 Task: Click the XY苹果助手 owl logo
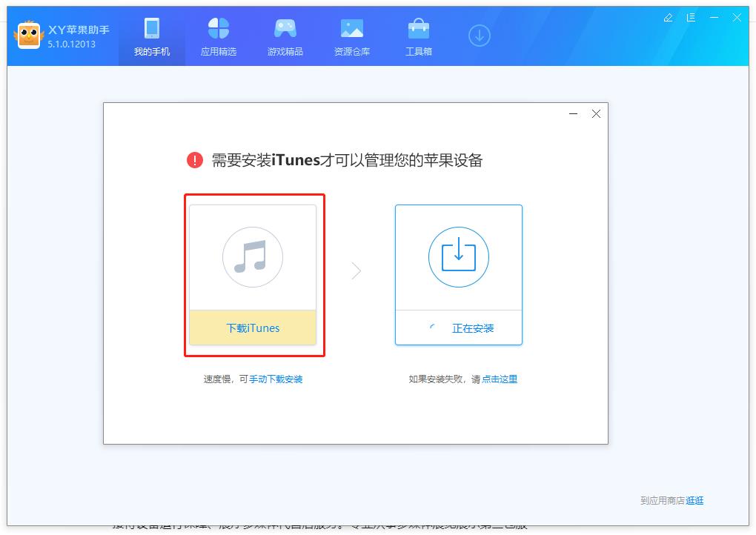pos(29,35)
